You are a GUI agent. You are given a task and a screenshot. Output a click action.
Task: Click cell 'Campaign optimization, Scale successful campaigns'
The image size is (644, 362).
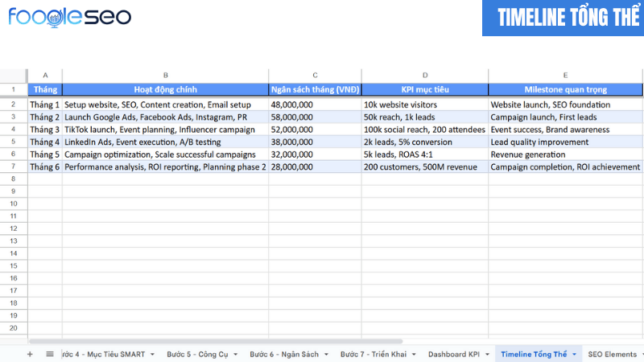pos(166,154)
